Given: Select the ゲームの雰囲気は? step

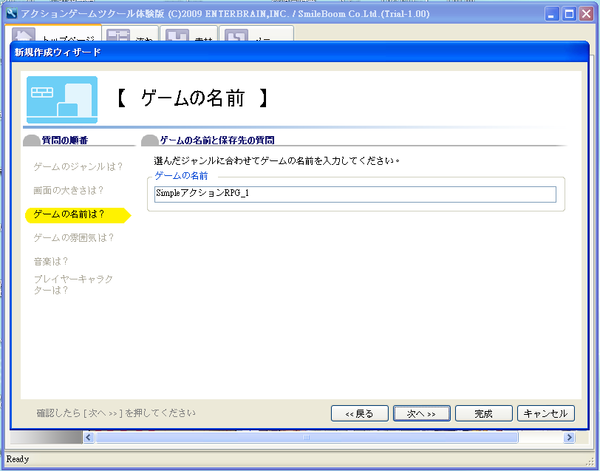Looking at the screenshot, I should click(x=73, y=238).
